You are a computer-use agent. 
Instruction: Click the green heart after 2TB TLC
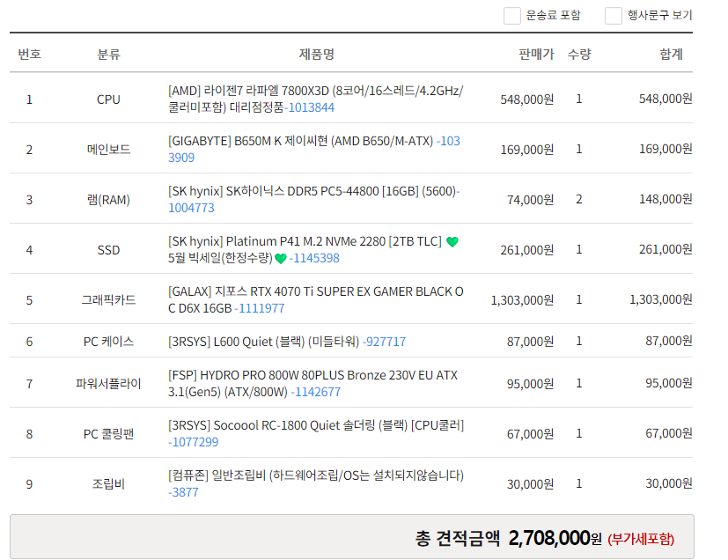click(x=452, y=241)
